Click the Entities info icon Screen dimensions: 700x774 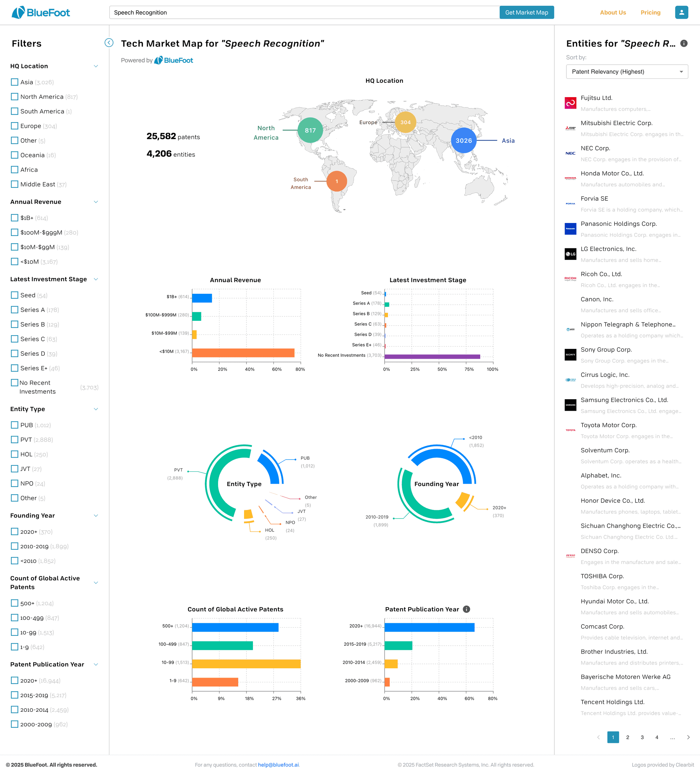(x=684, y=43)
